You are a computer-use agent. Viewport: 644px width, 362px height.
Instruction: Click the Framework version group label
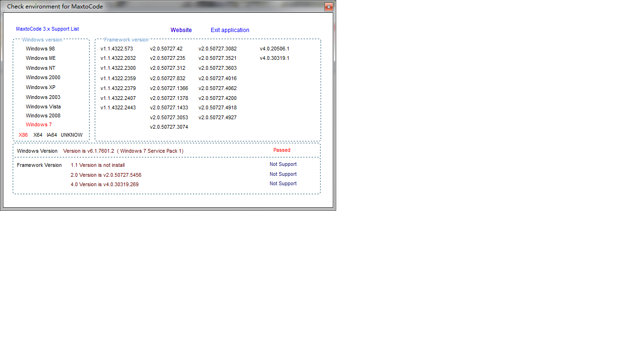pyautogui.click(x=126, y=40)
